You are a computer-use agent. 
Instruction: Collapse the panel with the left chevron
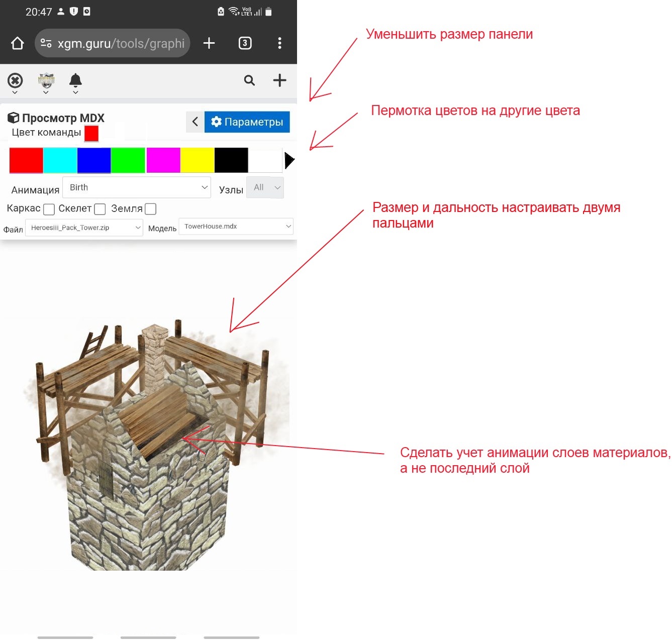point(195,122)
